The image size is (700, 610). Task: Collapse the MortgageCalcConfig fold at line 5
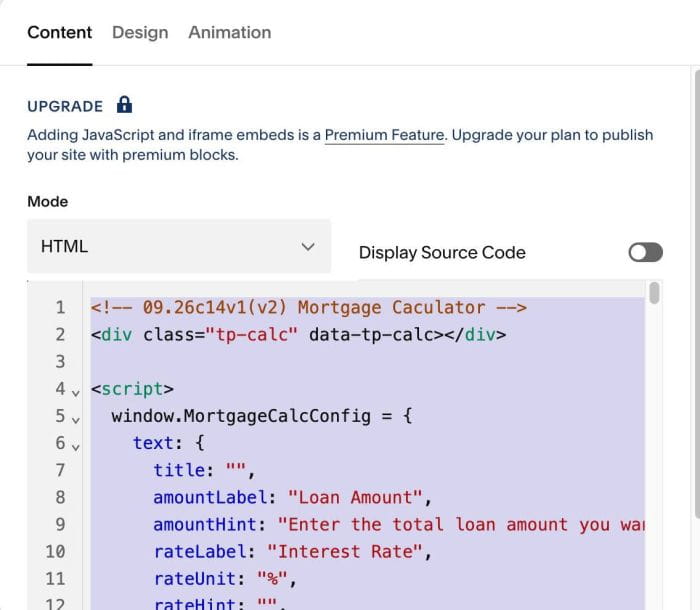76,420
